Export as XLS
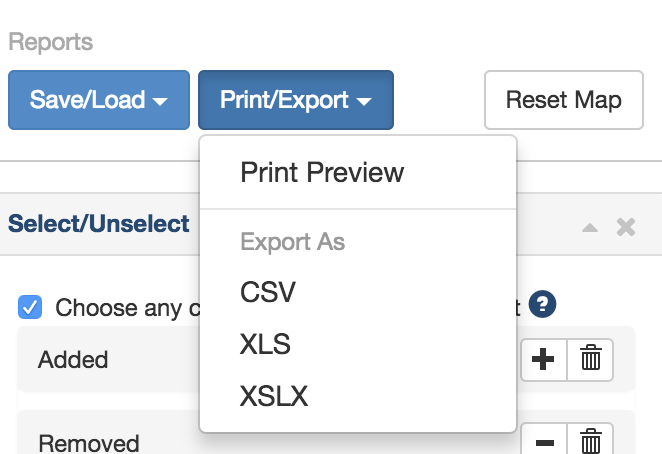The width and height of the screenshot is (662, 454). click(x=265, y=345)
